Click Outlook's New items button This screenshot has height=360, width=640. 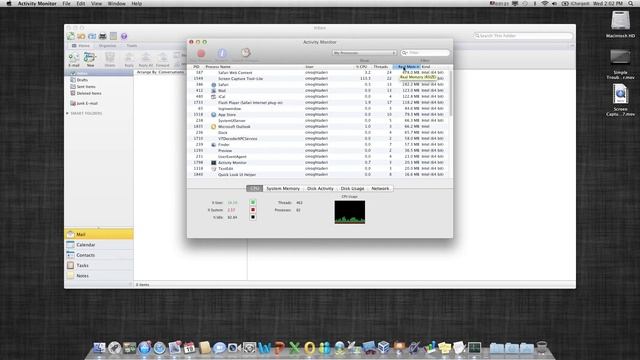pos(90,59)
